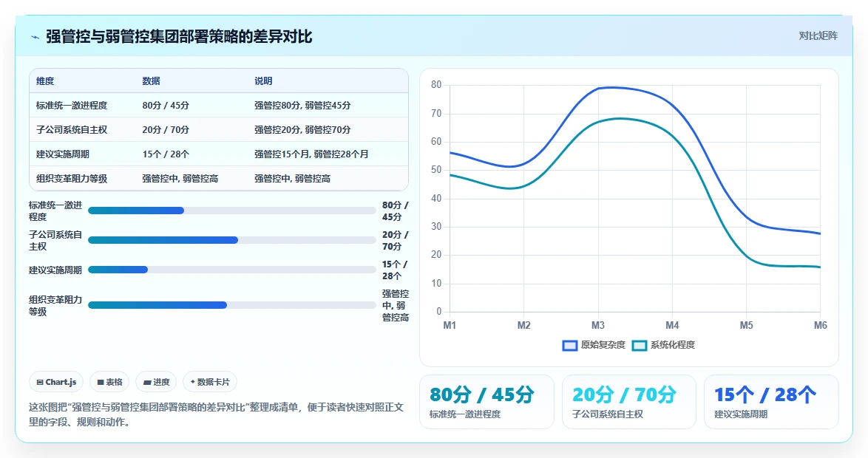868x458 pixels.
Task: Select the heading 强管控与弱管控集团部署策略的差异对比
Action: click(179, 36)
